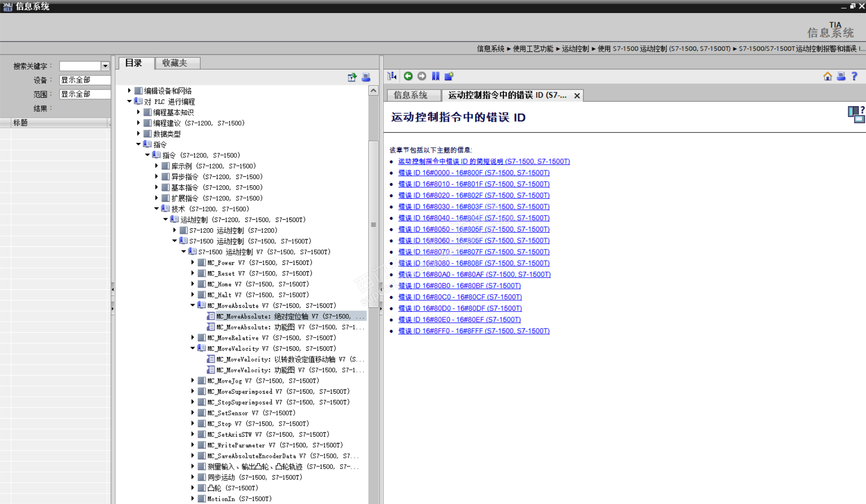The width and height of the screenshot is (866, 504).
Task: Click the page icon of MC_MoveAbsolute: 绝对定位轴
Action: (x=211, y=316)
